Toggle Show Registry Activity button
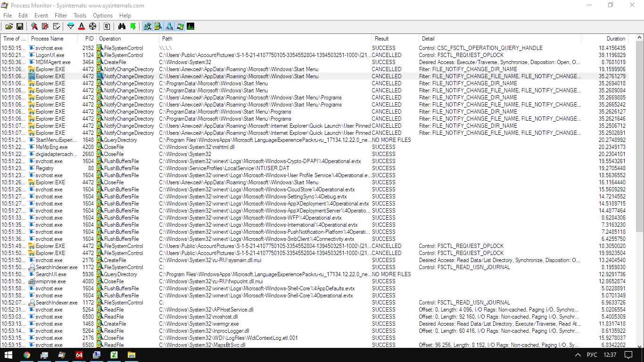The image size is (644, 362). coord(148,26)
